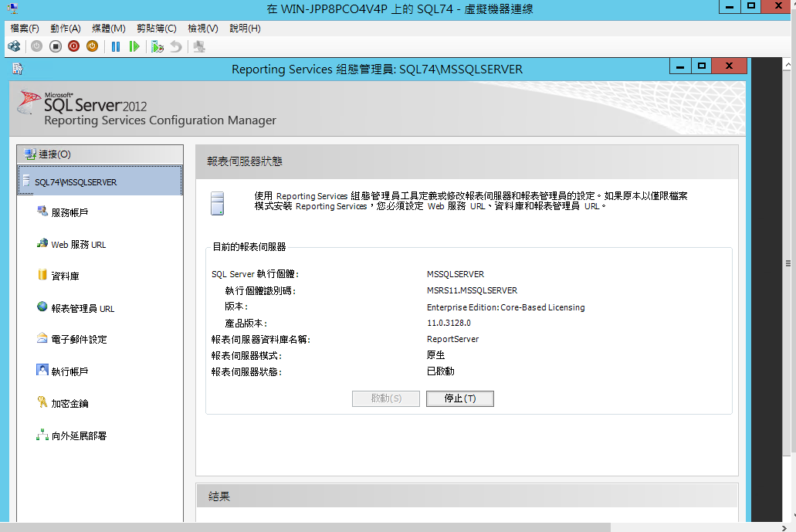Click the Checkpoint snapshot toolbar icon
This screenshot has height=532, width=796.
tap(158, 46)
